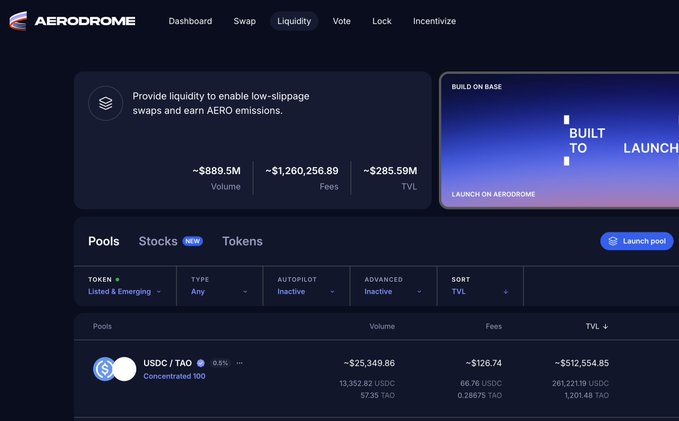Select the Pools tab
Image resolution: width=679 pixels, height=421 pixels.
103,241
